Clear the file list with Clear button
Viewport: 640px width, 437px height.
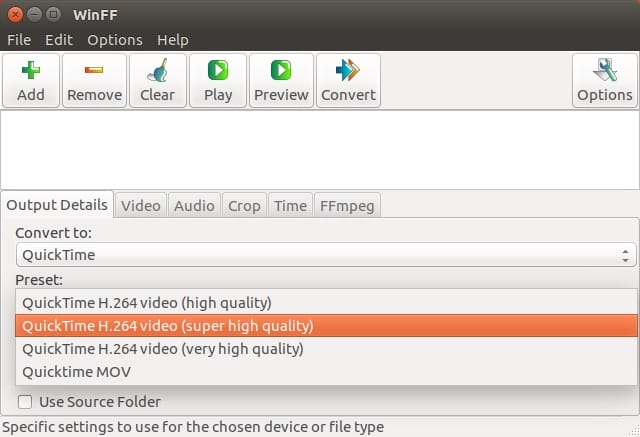(158, 81)
